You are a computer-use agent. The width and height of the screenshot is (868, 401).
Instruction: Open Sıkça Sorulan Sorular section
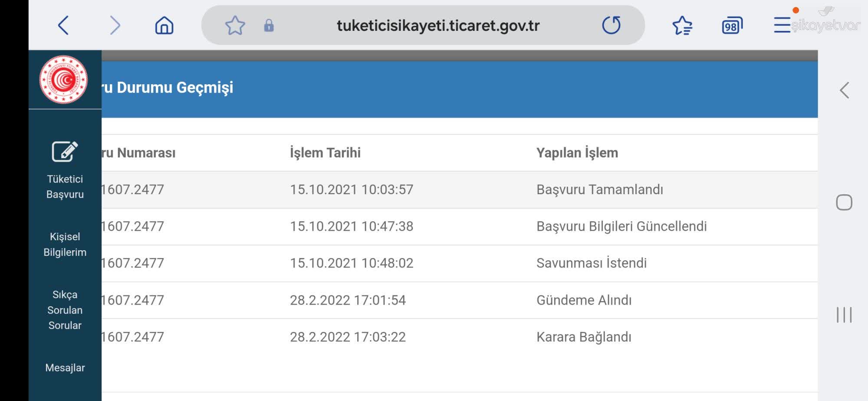64,310
